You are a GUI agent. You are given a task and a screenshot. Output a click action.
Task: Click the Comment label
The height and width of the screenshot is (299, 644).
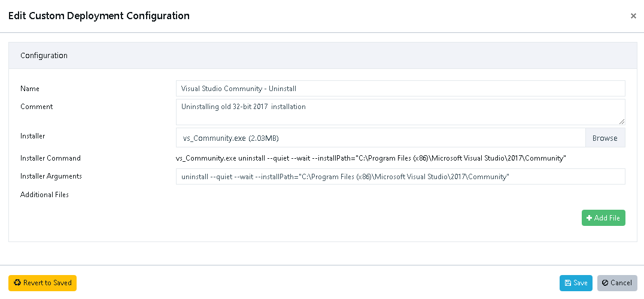coord(37,107)
